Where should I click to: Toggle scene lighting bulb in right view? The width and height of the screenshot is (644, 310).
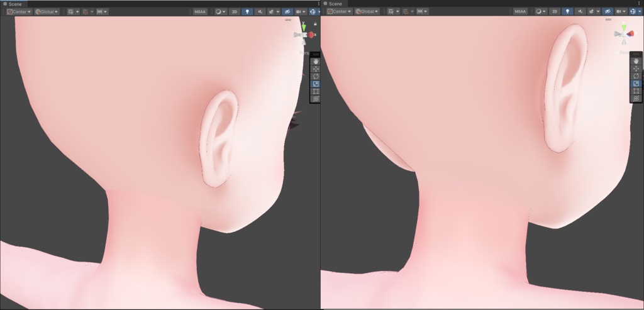(x=567, y=11)
